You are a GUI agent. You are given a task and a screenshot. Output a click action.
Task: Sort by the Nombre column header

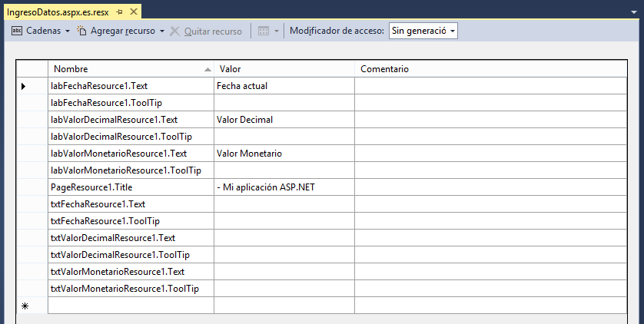click(131, 69)
